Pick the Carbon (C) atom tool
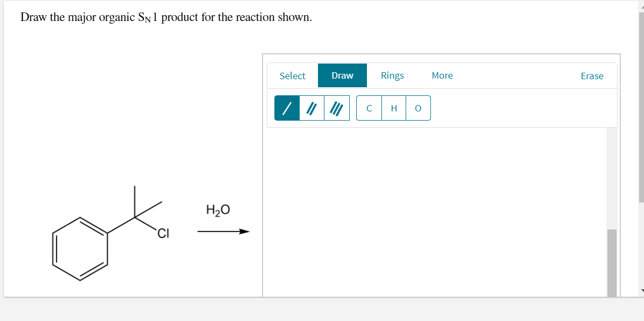 [369, 108]
